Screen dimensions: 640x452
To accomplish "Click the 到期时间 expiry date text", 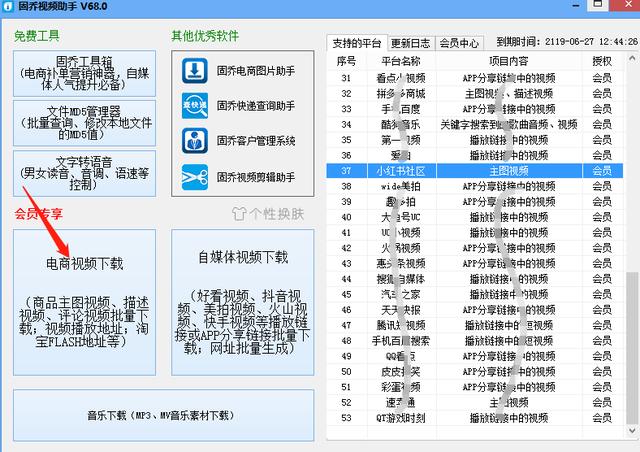I will 567,42.
